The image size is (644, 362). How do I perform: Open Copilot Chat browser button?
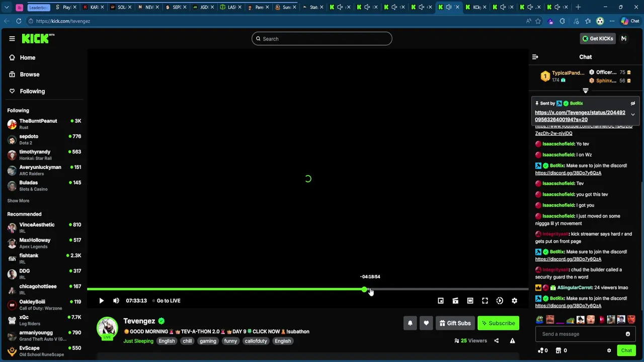pyautogui.click(x=630, y=21)
